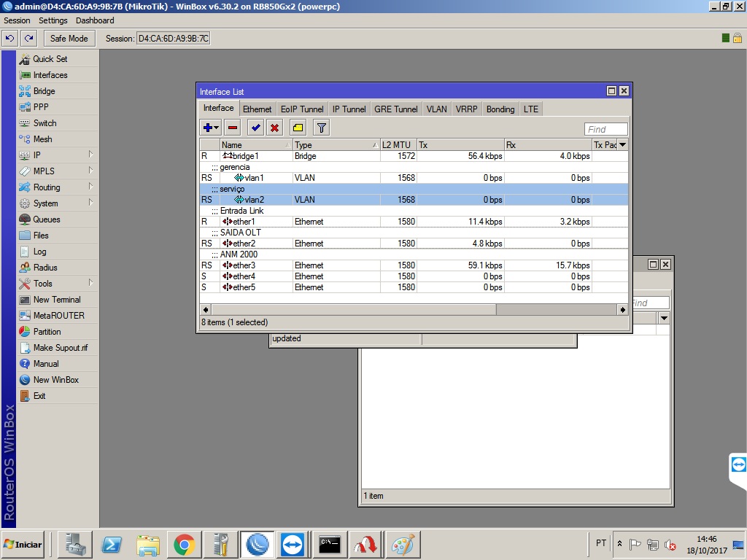Image resolution: width=747 pixels, height=560 pixels.
Task: Open the Filter funnel icon
Action: pos(321,128)
